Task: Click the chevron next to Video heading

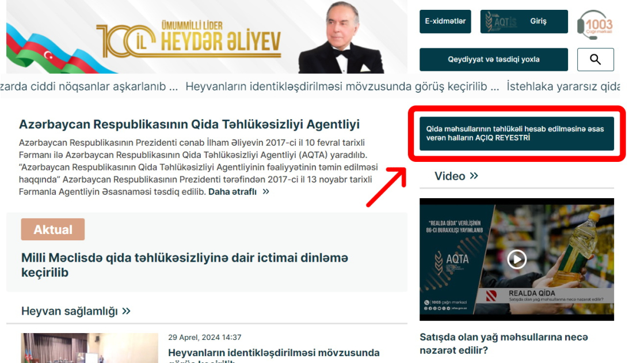Action: click(x=474, y=176)
